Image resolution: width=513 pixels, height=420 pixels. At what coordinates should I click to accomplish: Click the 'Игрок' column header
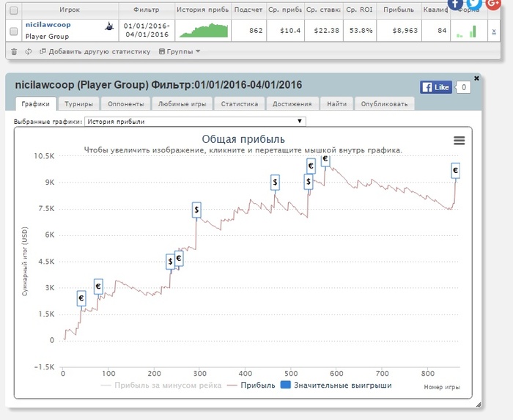tap(70, 10)
